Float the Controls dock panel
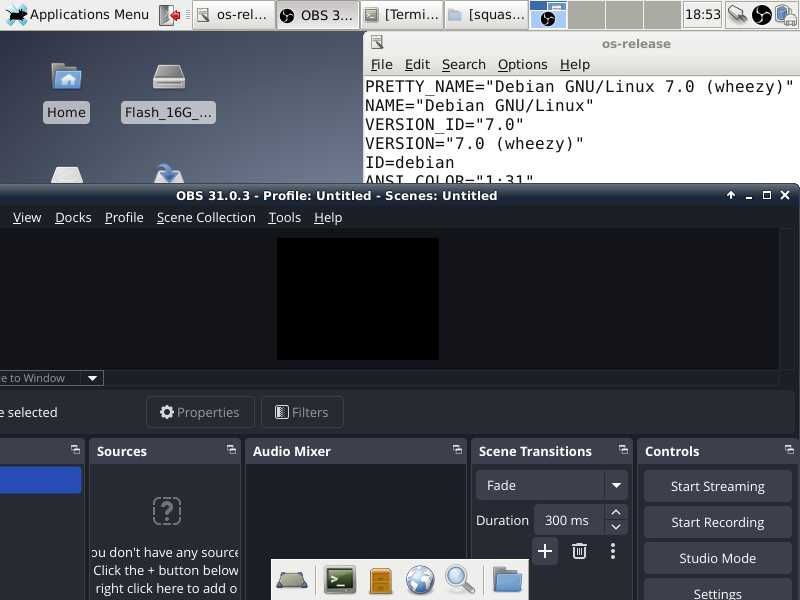This screenshot has width=800, height=600. [789, 449]
